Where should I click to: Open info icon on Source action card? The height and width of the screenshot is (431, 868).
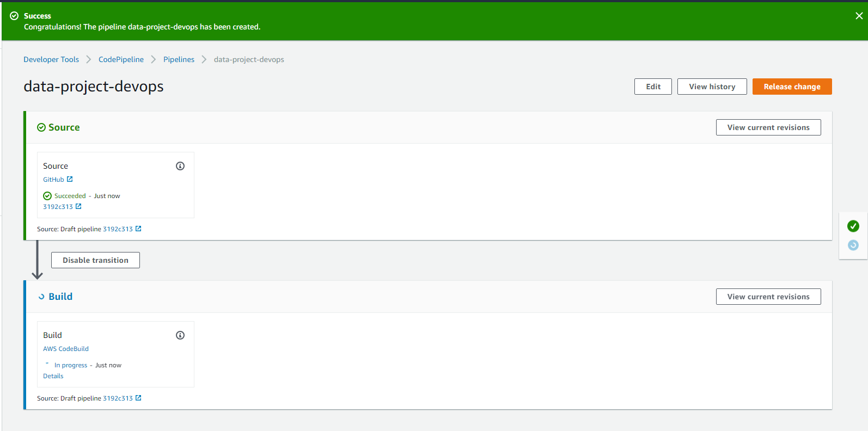pyautogui.click(x=180, y=166)
